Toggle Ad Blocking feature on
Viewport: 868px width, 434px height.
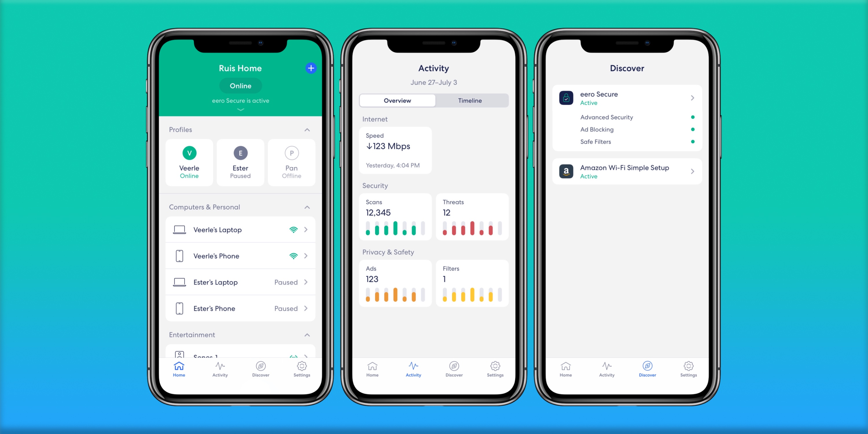tap(692, 129)
